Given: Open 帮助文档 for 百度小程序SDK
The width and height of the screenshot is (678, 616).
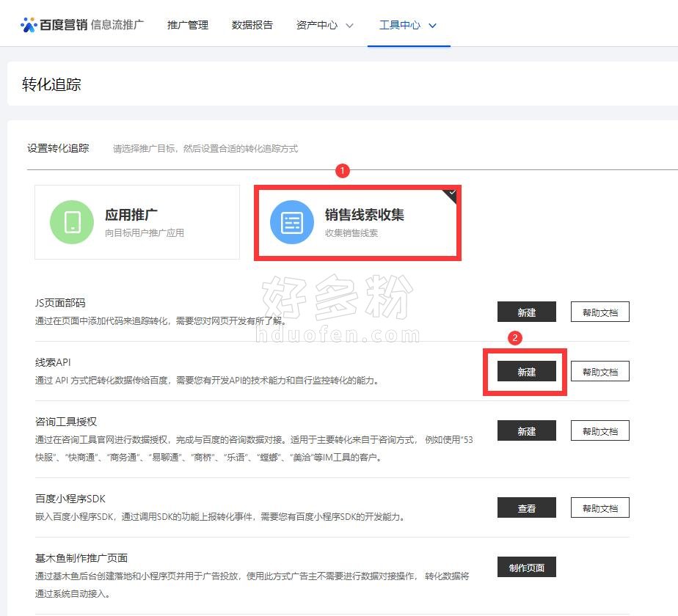Looking at the screenshot, I should click(x=599, y=507).
